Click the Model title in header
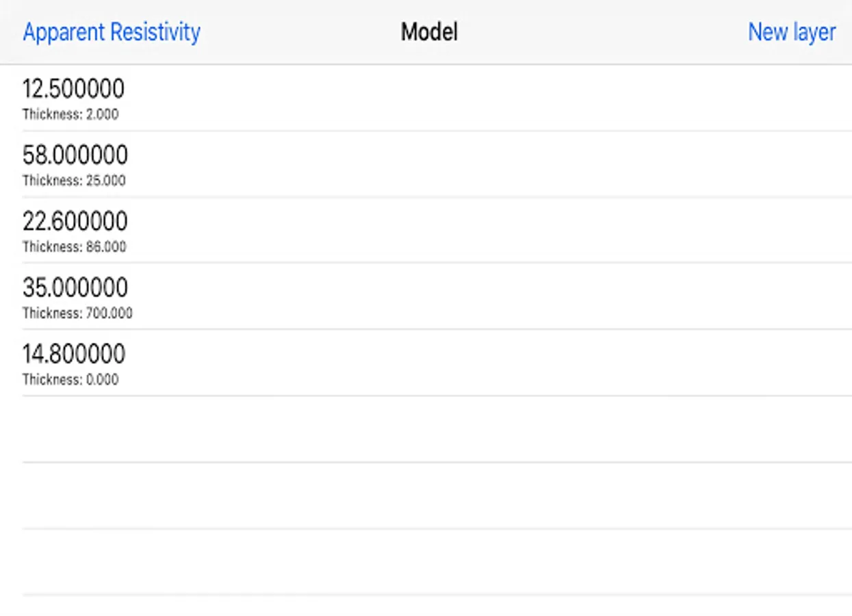This screenshot has width=852, height=616. point(429,32)
